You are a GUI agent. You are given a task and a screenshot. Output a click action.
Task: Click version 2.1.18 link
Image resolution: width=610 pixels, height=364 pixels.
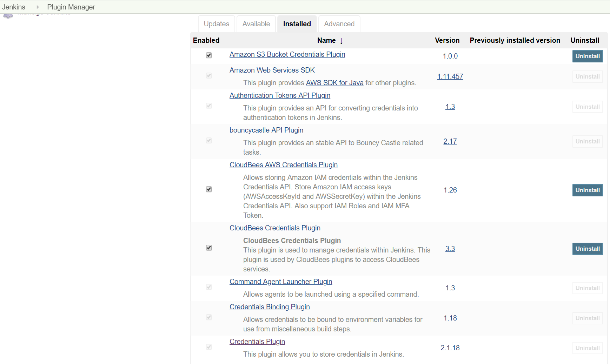coord(450,348)
